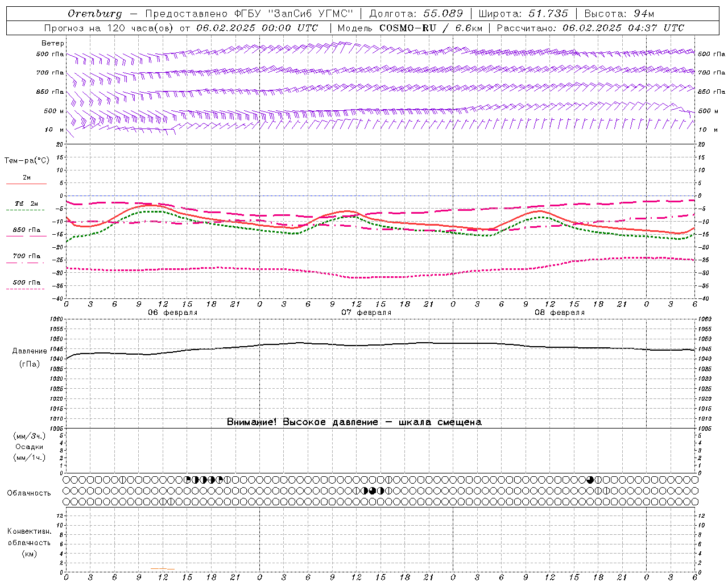The height and width of the screenshot is (582, 728).
Task: Click the orange convective cloud mark near 12h
Action: (x=162, y=568)
